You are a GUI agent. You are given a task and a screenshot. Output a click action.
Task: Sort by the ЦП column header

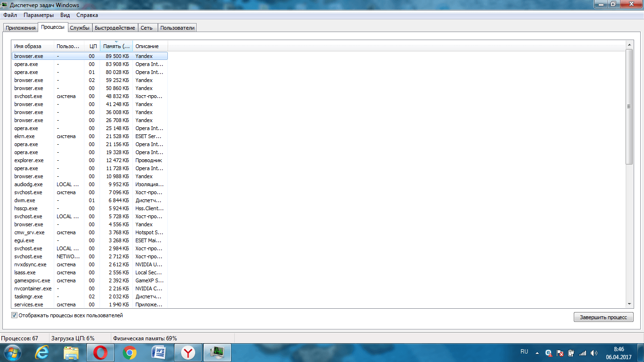coord(92,46)
